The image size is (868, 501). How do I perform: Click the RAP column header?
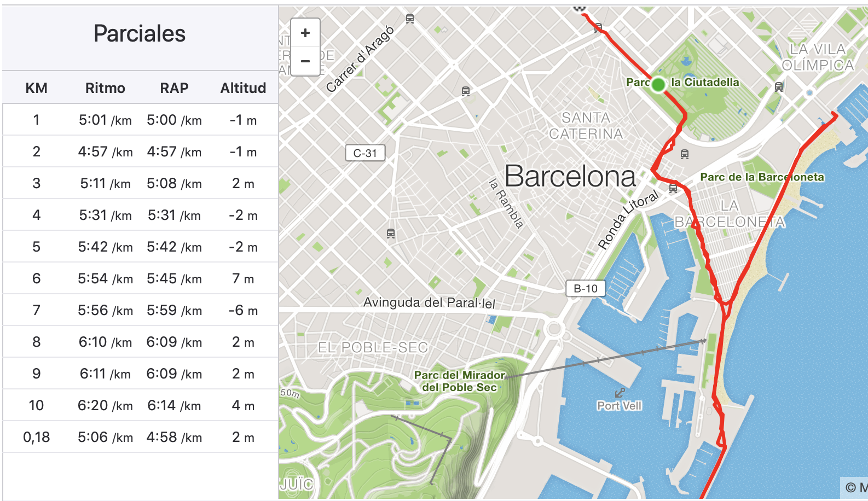point(174,88)
